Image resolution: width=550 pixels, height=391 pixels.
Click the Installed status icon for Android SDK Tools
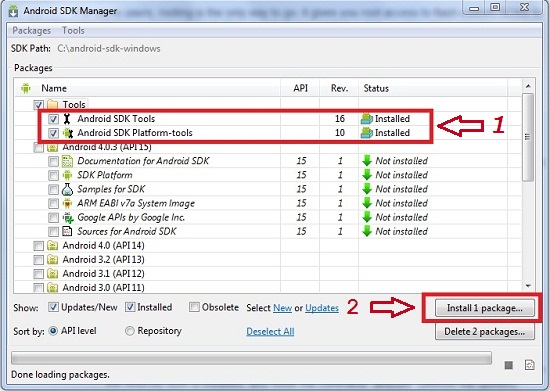[x=367, y=119]
